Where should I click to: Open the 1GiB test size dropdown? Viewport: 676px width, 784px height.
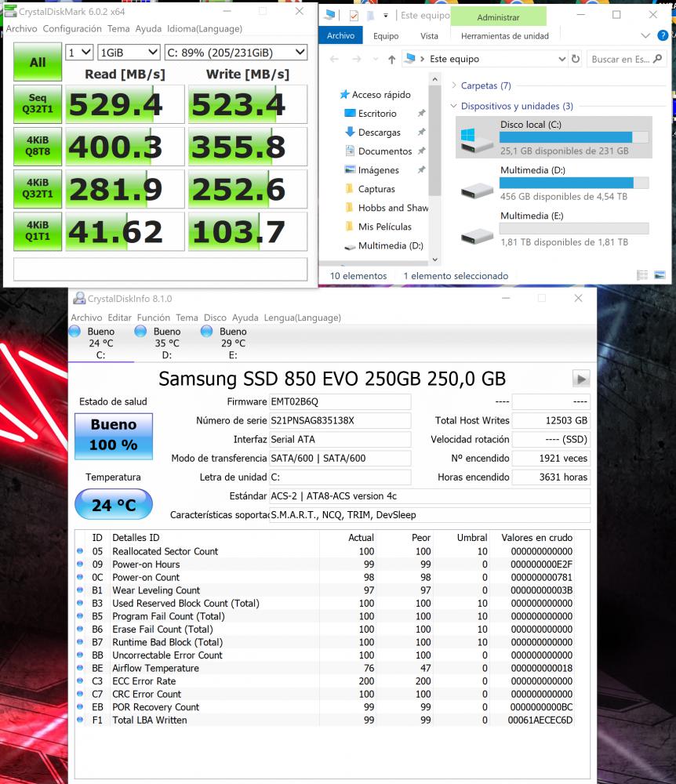[x=129, y=53]
